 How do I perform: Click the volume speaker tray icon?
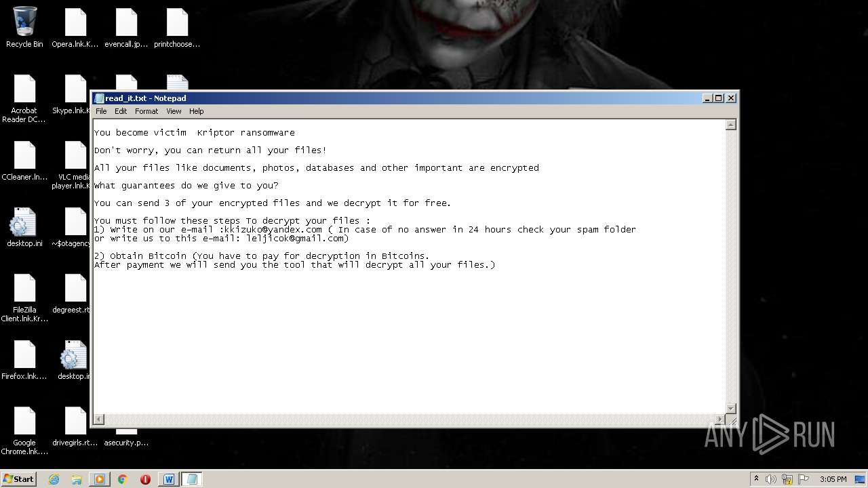(x=771, y=479)
